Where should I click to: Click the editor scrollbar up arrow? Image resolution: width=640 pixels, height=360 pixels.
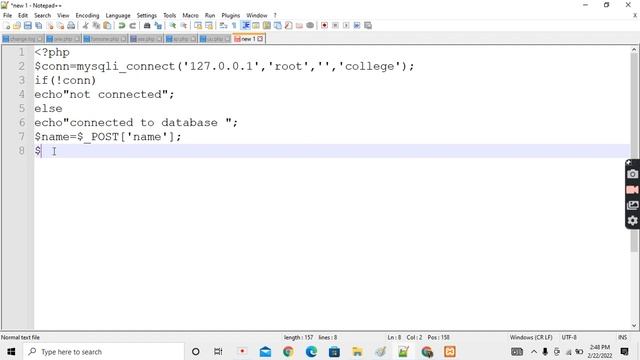(x=634, y=49)
